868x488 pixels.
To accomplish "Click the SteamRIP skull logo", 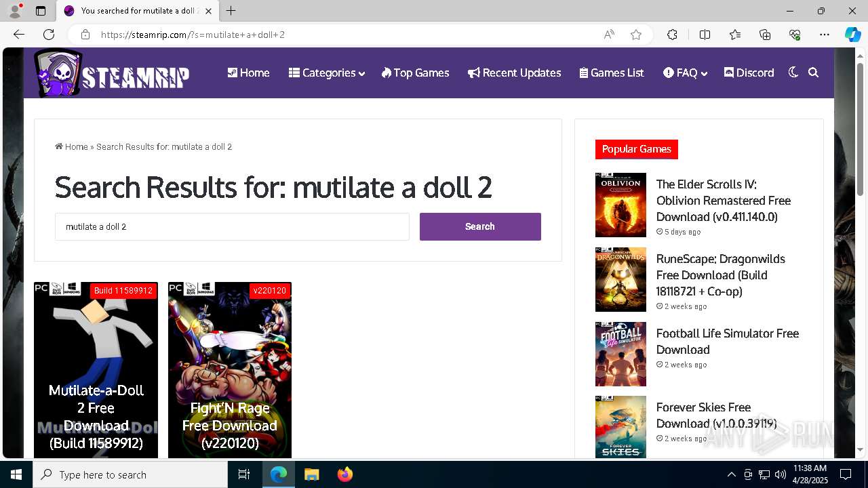I will [112, 73].
